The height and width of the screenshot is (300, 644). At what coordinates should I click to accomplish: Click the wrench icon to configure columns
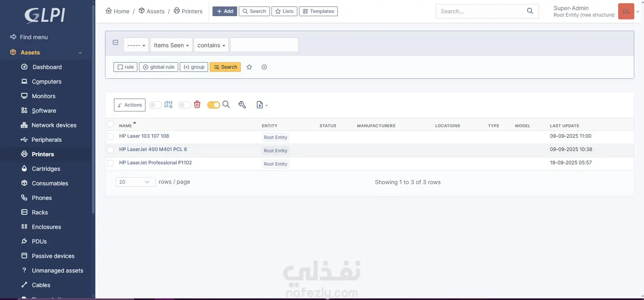[242, 105]
